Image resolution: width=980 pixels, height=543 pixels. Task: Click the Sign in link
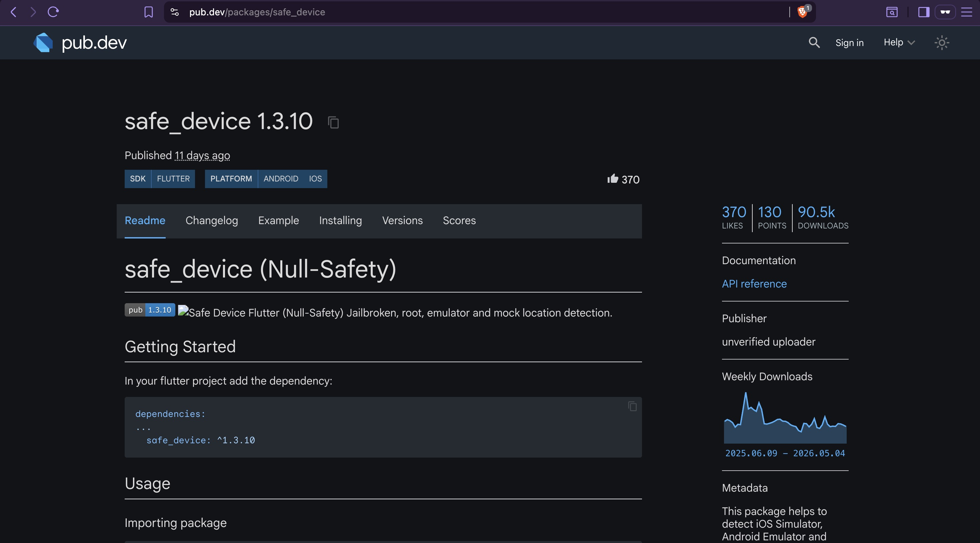tap(849, 43)
